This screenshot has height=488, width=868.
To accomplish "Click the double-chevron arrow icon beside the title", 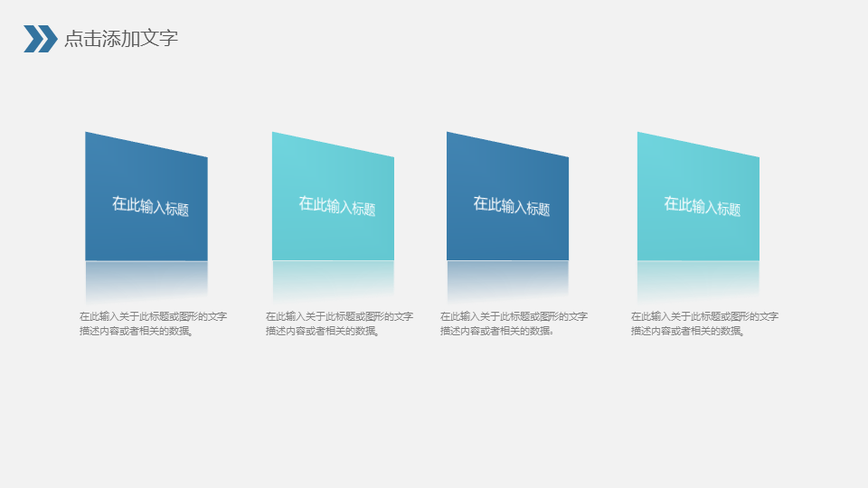I will 40,39.
